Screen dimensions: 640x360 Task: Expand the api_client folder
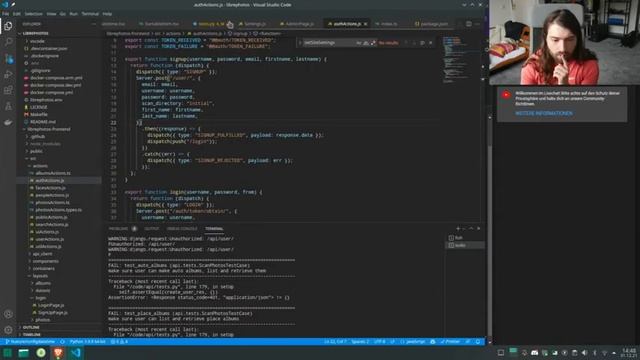click(42, 254)
